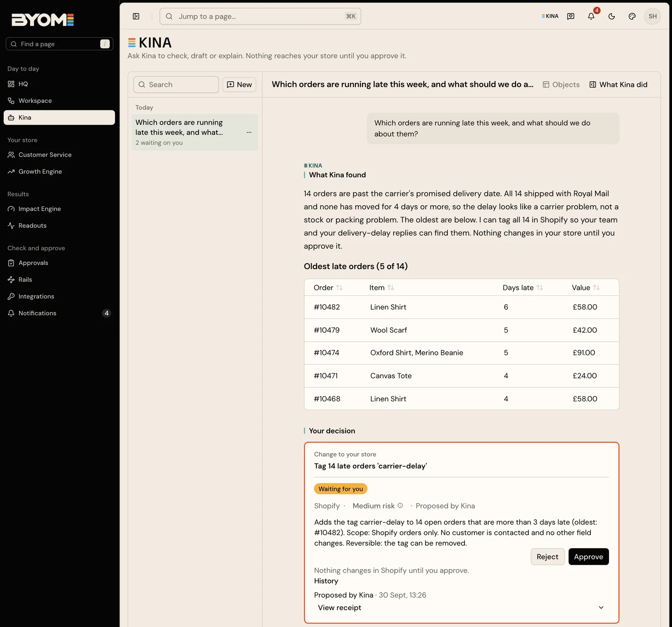
Task: Click order #10474 row
Action: pyautogui.click(x=462, y=353)
